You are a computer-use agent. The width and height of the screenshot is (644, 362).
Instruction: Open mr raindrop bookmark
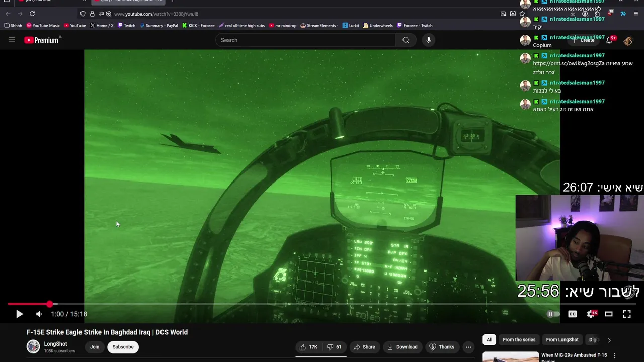pos(283,26)
